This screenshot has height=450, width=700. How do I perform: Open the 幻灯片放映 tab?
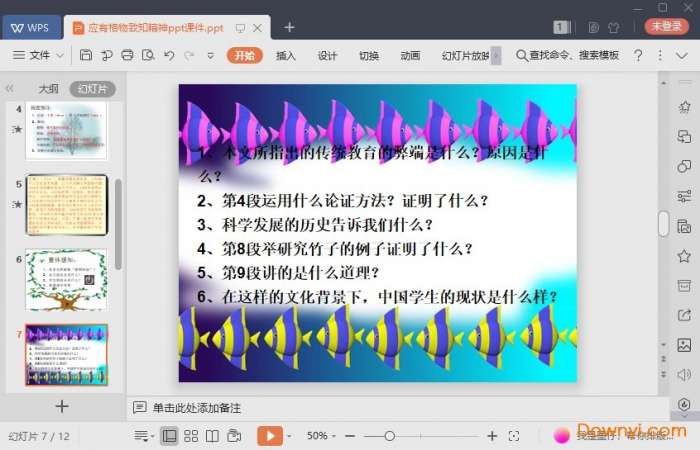(x=465, y=55)
